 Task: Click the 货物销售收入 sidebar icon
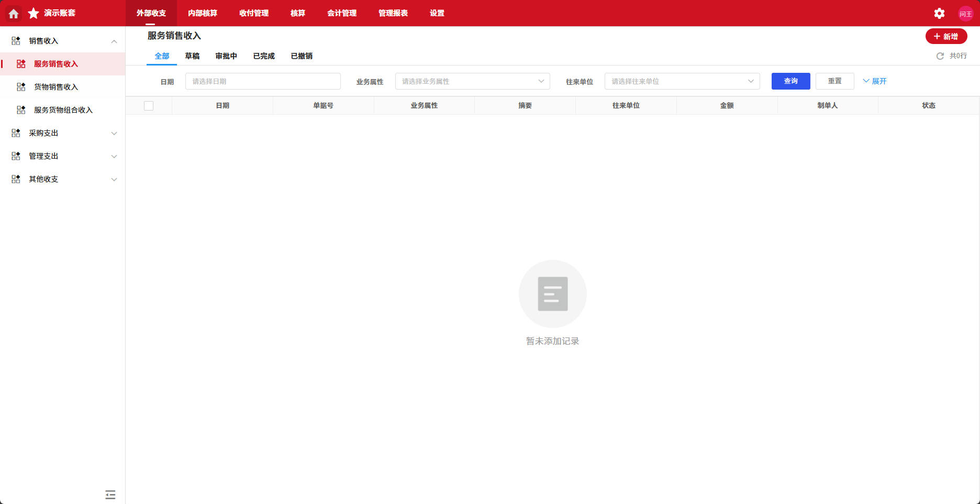tap(21, 87)
